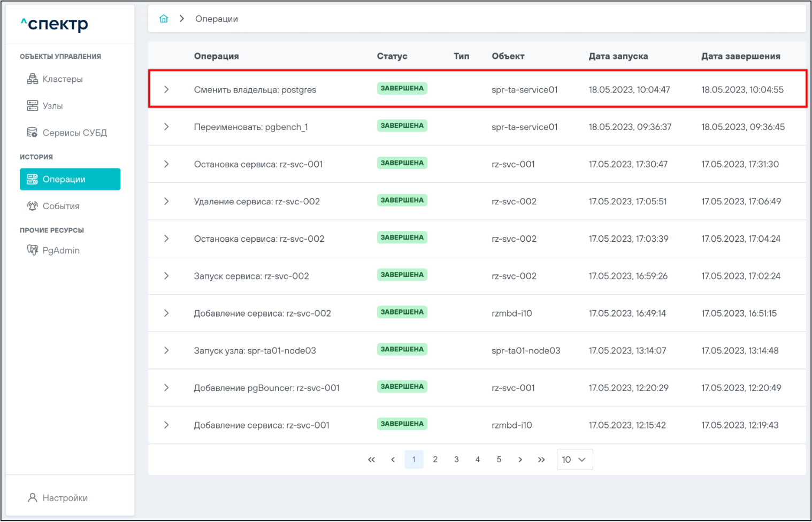Open the Узлы nodes icon
The image size is (812, 522).
[32, 106]
